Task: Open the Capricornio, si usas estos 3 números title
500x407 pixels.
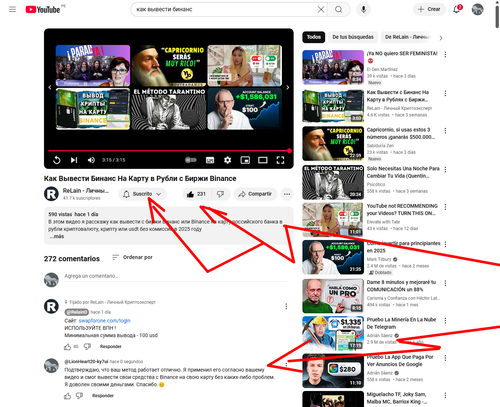Action: click(x=401, y=133)
